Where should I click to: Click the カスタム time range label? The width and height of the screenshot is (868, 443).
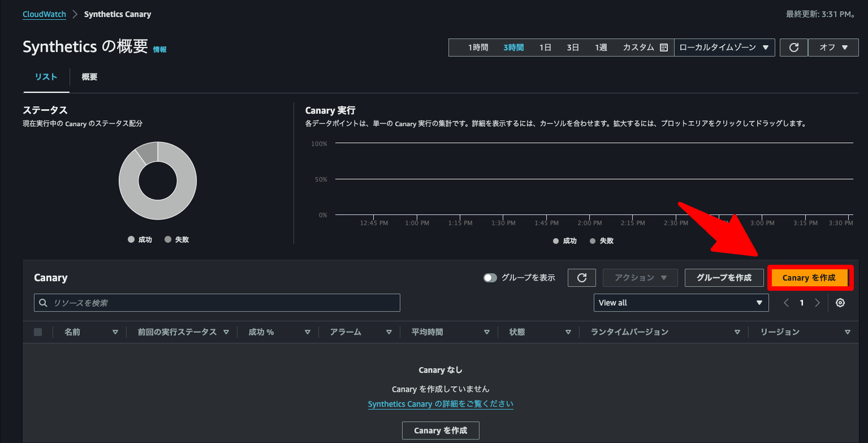[x=638, y=48]
